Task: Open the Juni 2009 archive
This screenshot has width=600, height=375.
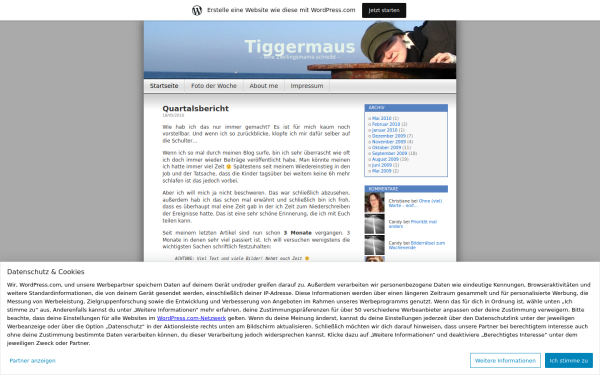Action: click(382, 165)
